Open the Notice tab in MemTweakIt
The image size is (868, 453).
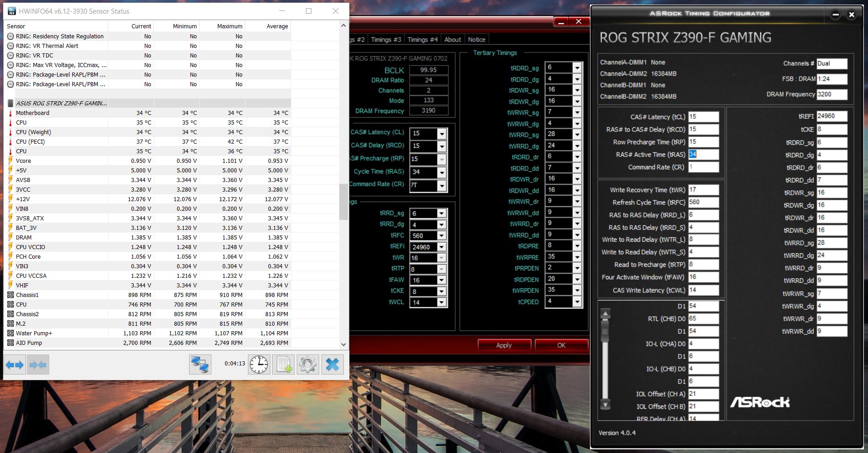tap(477, 40)
